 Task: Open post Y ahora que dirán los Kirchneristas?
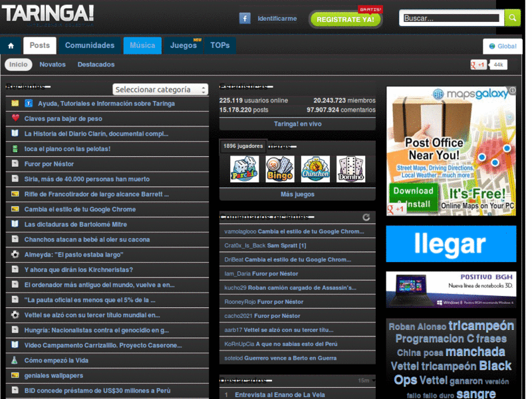click(x=78, y=270)
